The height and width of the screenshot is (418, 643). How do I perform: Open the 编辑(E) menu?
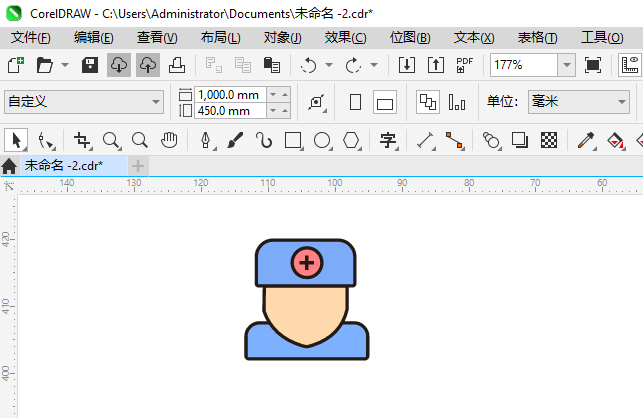pos(93,38)
